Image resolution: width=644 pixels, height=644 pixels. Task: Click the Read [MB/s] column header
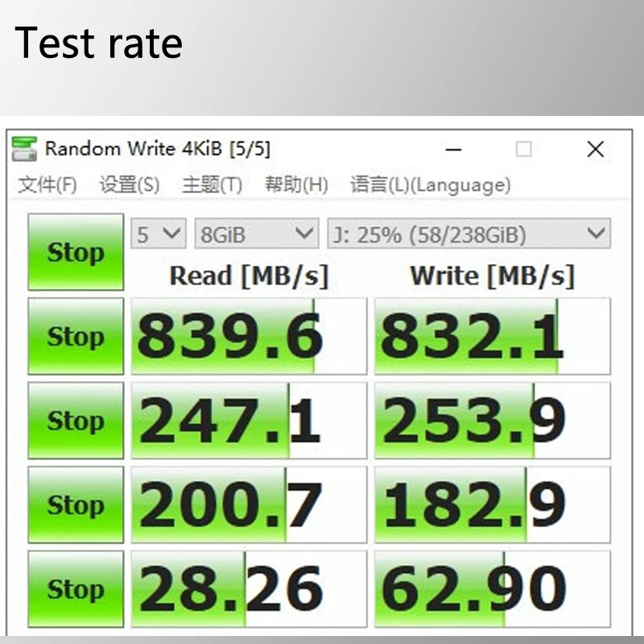point(250,276)
